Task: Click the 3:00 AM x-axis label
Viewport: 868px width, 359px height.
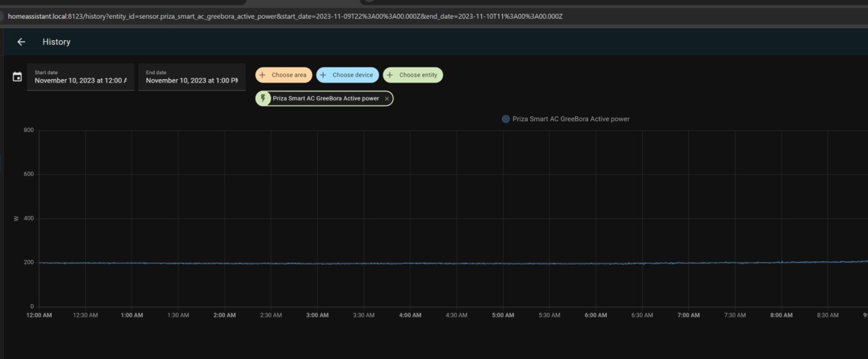Action: 317,315
